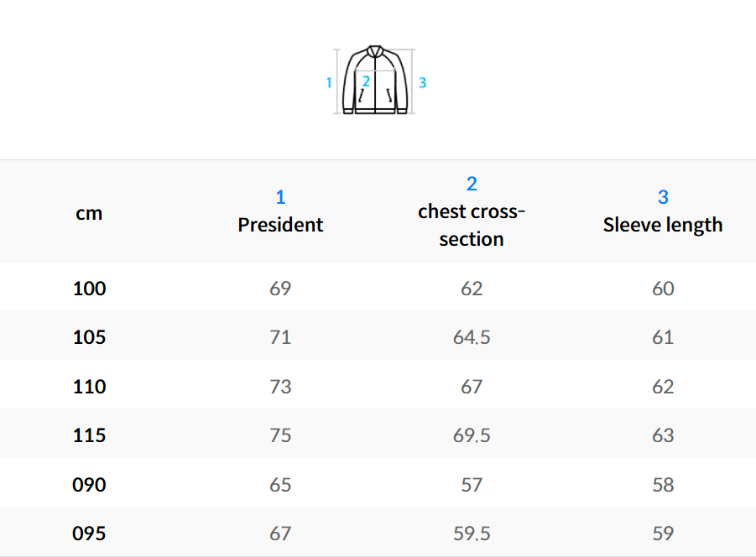The image size is (756, 557).
Task: Click blue number 2 above chest header
Action: coord(472,184)
